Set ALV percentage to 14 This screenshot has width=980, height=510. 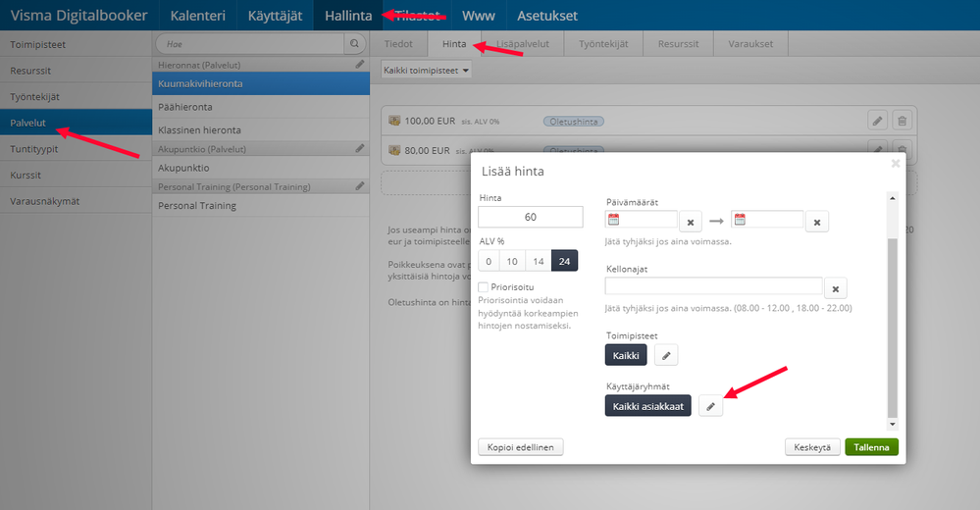(539, 261)
